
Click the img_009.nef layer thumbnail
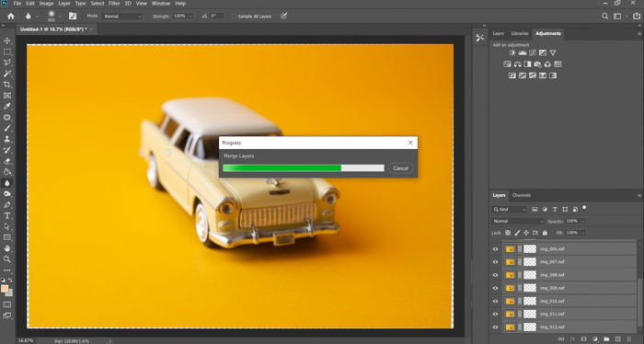pos(510,288)
